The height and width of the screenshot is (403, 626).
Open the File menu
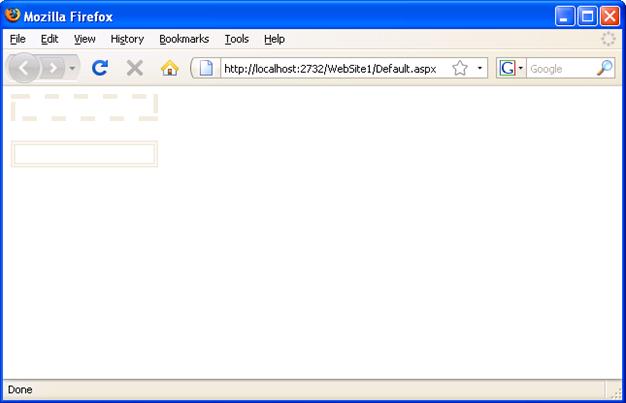tap(18, 39)
